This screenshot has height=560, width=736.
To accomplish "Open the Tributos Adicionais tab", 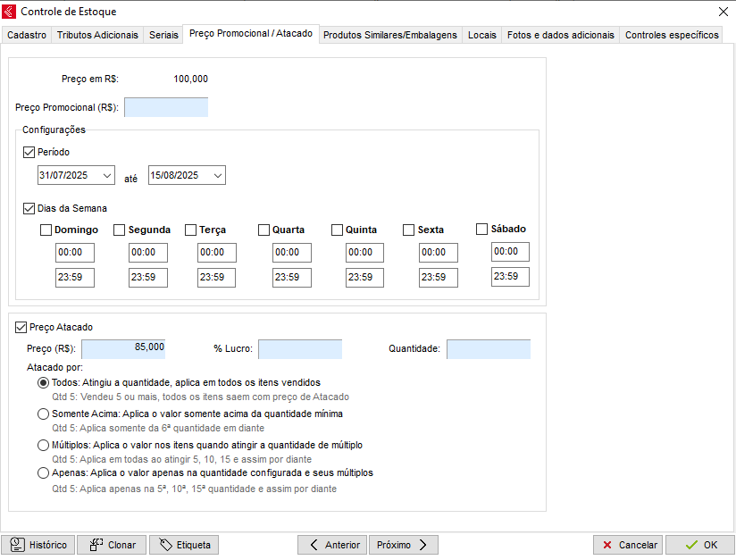I will pyautogui.click(x=97, y=35).
